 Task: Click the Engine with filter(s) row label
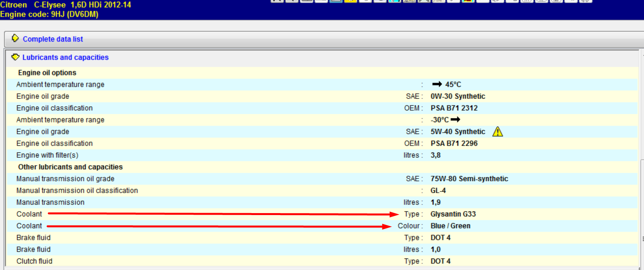coord(47,155)
